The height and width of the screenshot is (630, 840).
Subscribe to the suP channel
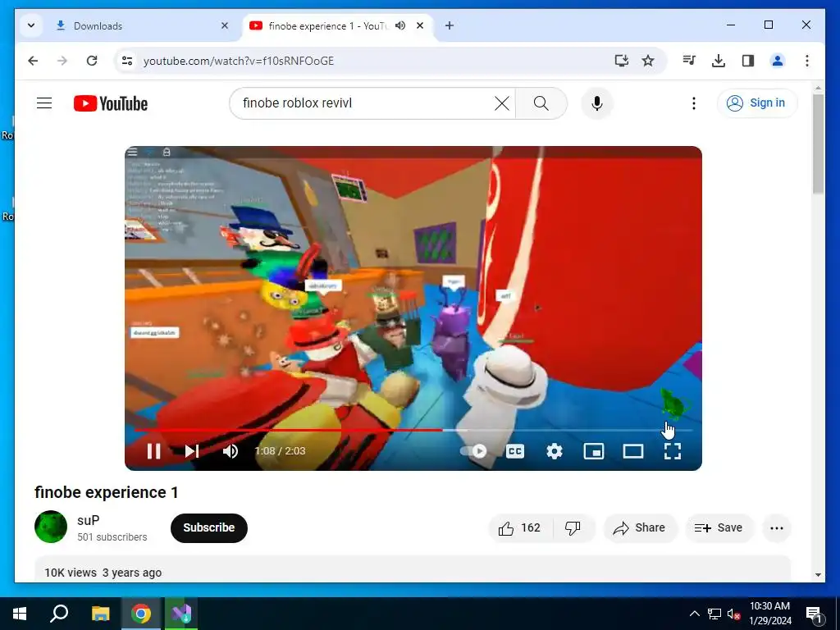(x=209, y=527)
